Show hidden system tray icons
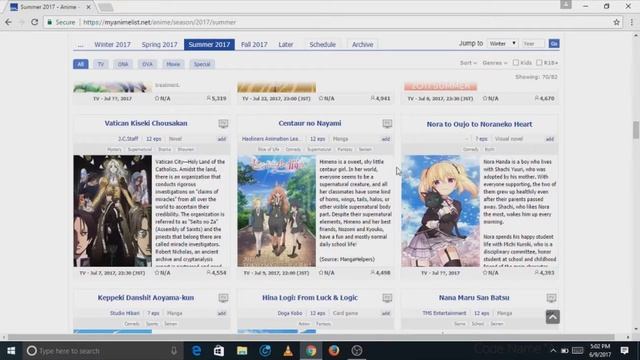 click(x=553, y=351)
